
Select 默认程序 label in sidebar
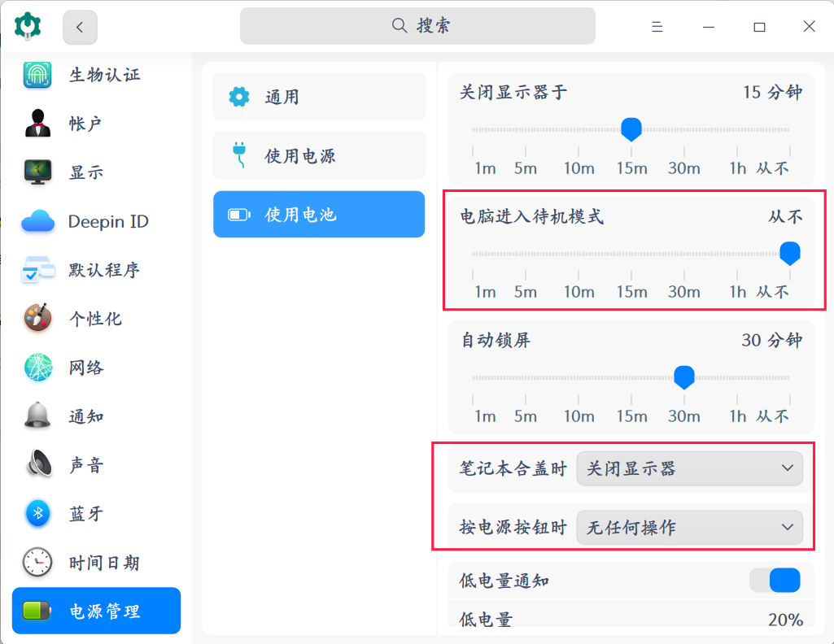click(x=104, y=270)
